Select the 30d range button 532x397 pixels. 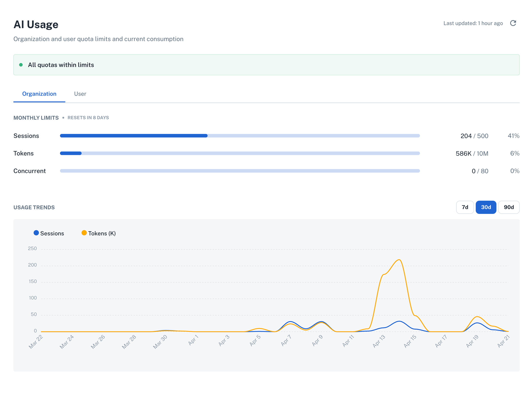[x=486, y=207]
